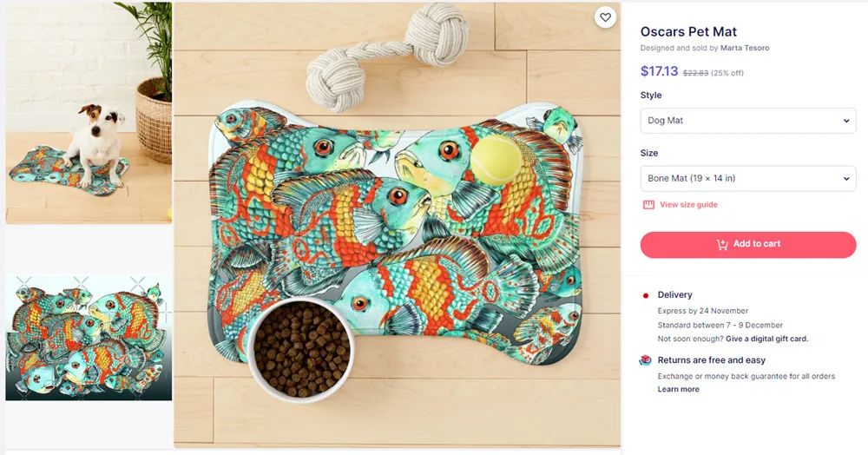Open the View size guide link
Screen dimensions: 868x455
(x=688, y=205)
